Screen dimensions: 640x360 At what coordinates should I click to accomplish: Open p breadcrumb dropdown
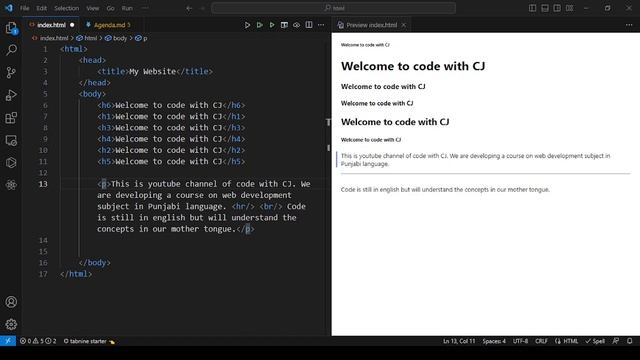(x=141, y=38)
